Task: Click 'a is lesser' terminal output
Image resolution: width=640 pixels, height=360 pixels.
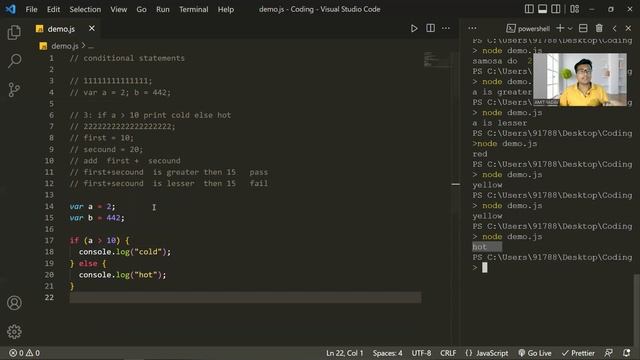Action: point(499,123)
